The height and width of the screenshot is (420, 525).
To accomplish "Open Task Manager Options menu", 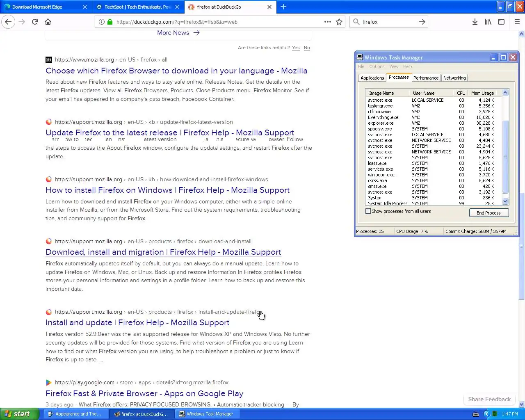I will point(377,66).
